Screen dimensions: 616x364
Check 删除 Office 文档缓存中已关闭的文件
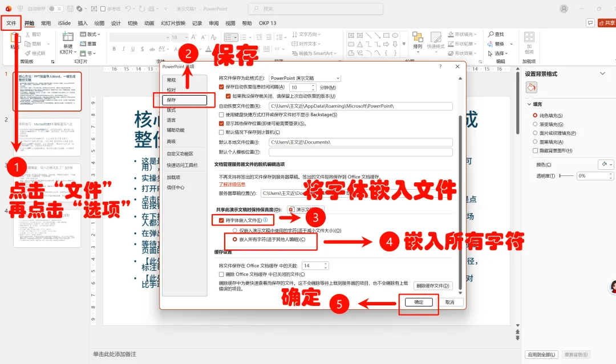[x=221, y=275]
